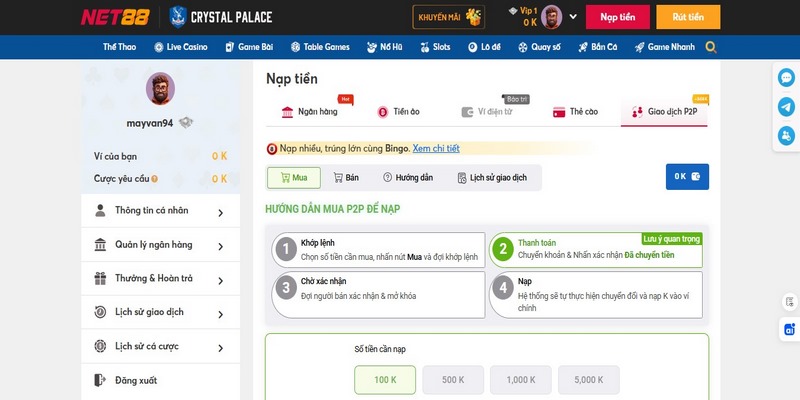Click the Vip 1 level indicator
800x400 pixels.
point(523,11)
